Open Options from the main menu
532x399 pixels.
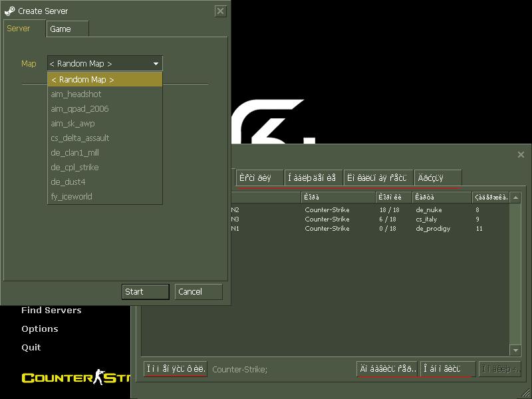click(x=40, y=329)
